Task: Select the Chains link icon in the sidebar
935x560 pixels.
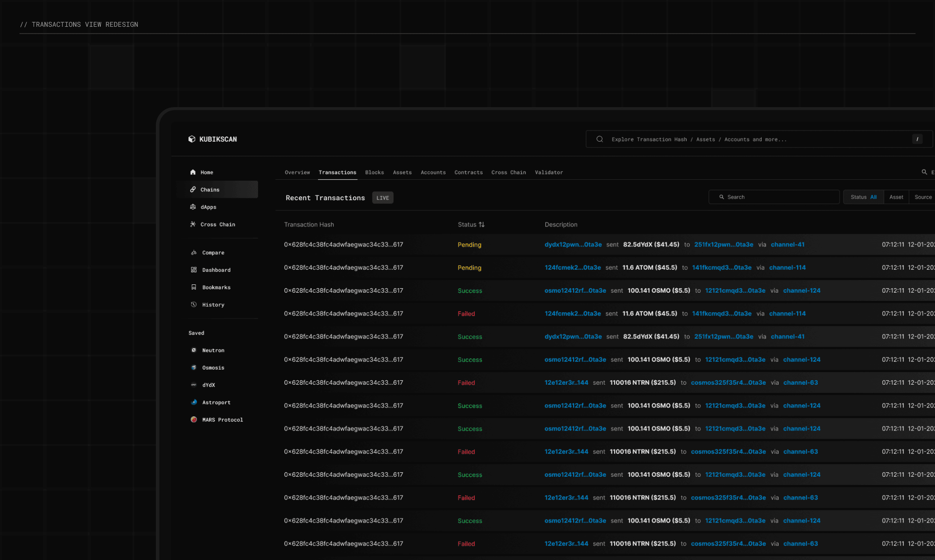Action: [193, 189]
